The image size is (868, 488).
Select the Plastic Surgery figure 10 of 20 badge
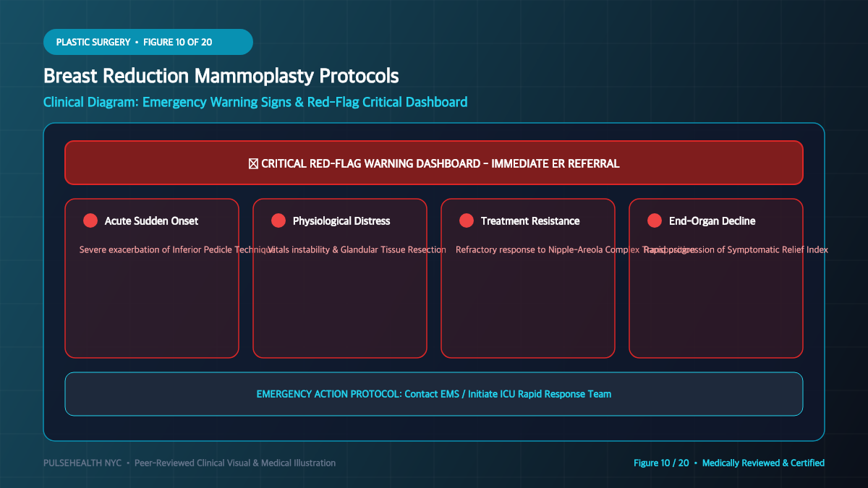pyautogui.click(x=148, y=42)
